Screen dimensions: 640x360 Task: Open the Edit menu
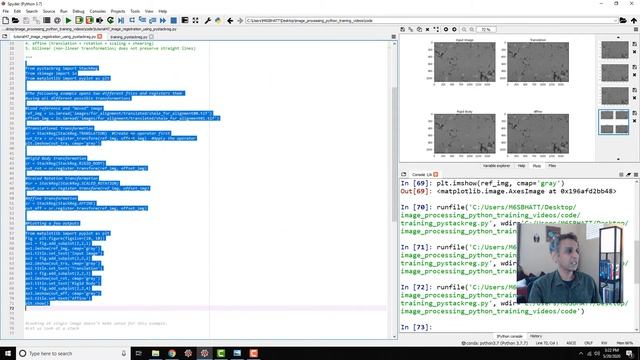(x=17, y=11)
